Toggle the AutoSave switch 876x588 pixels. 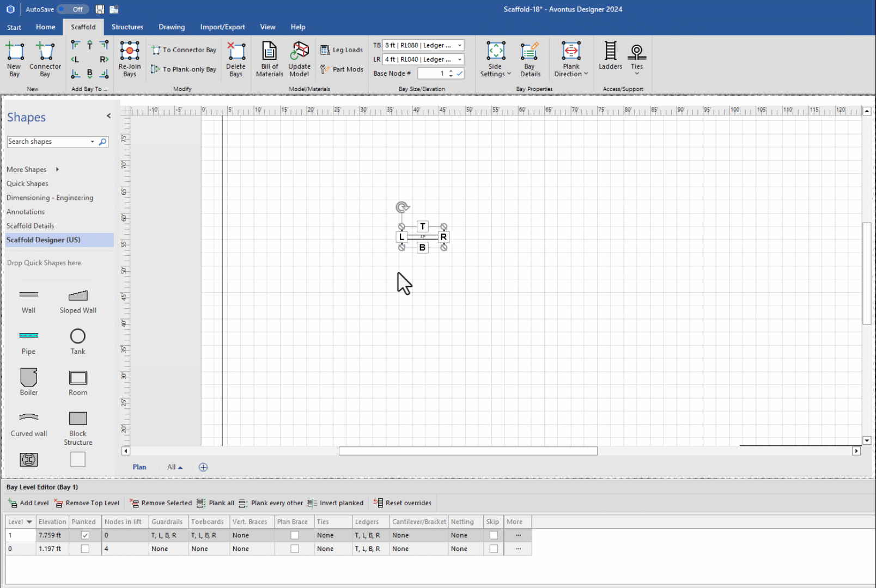click(73, 9)
